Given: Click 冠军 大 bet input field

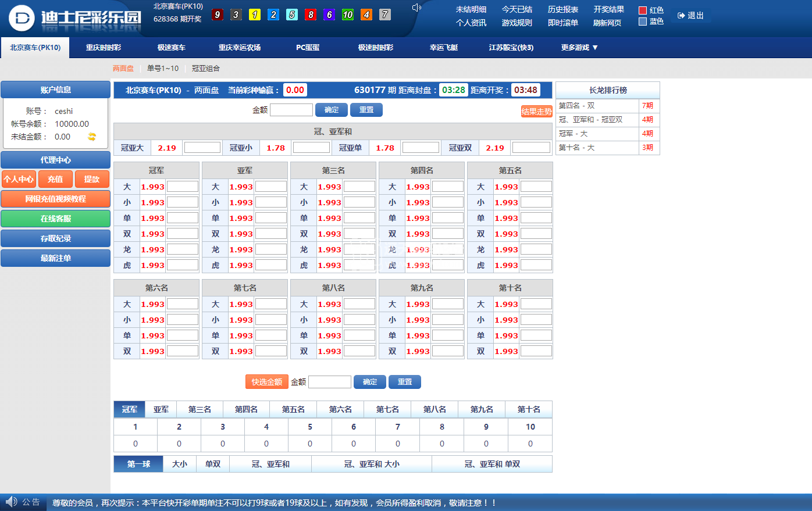Looking at the screenshot, I should [x=183, y=187].
